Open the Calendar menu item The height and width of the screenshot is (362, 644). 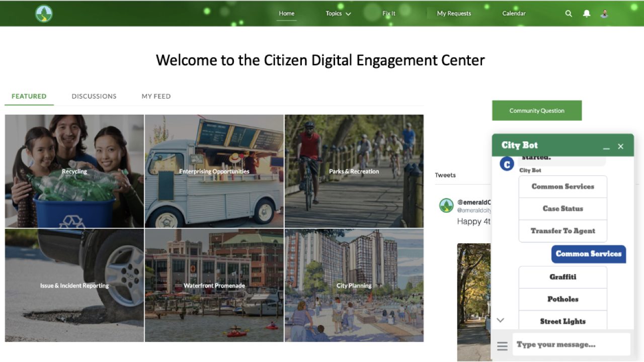(x=514, y=14)
